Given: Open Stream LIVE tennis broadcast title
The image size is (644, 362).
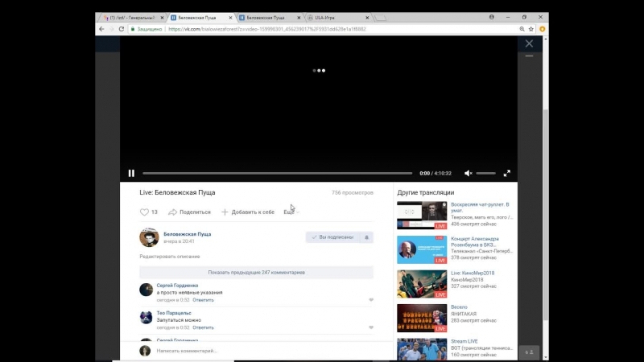Looking at the screenshot, I should pyautogui.click(x=464, y=341).
